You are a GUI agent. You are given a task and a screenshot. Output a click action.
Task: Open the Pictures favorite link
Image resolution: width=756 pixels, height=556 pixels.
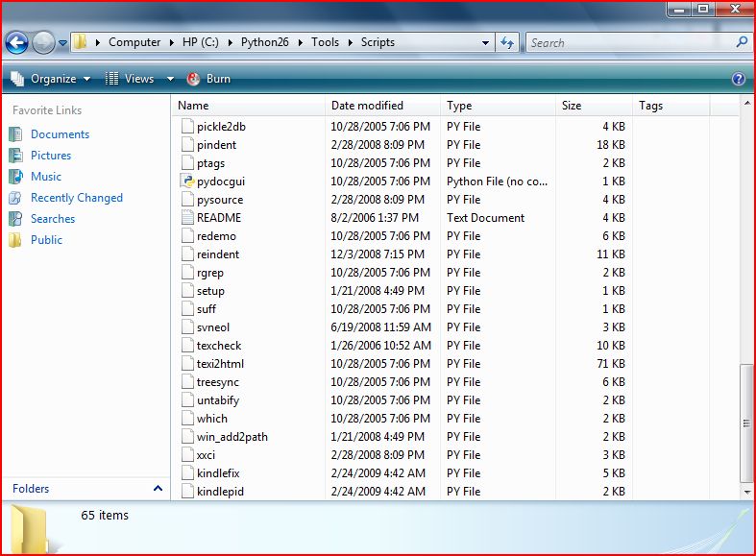(x=51, y=156)
